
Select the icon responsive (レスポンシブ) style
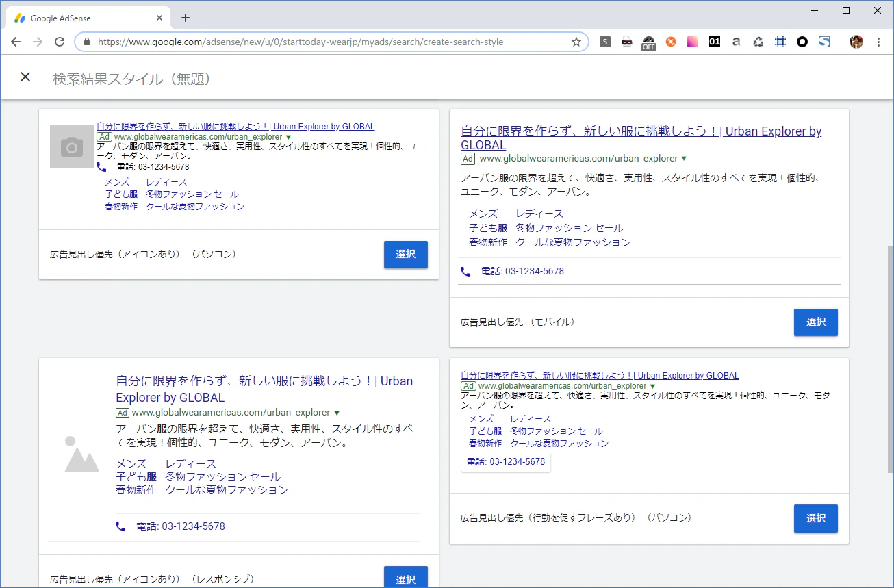pyautogui.click(x=405, y=577)
